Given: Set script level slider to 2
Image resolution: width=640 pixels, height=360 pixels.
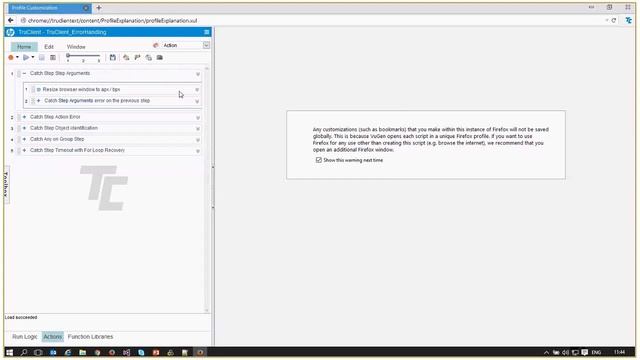Looking at the screenshot, I should pyautogui.click(x=83, y=61).
